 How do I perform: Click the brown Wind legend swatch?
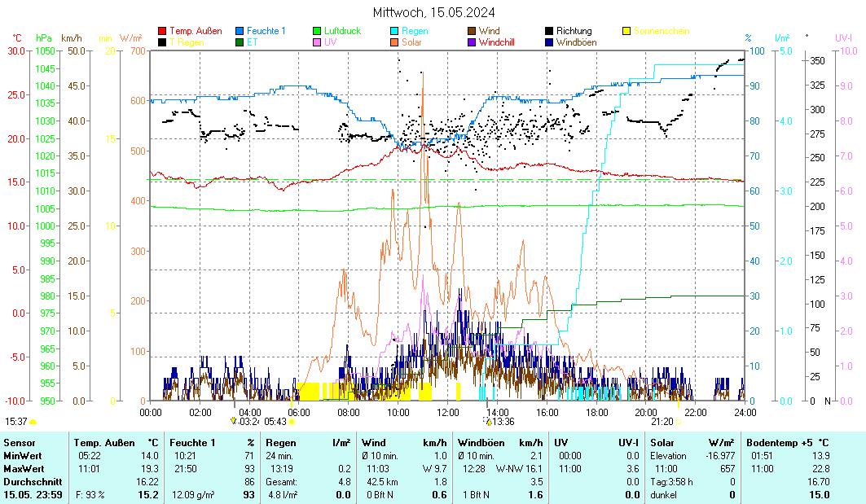click(471, 32)
